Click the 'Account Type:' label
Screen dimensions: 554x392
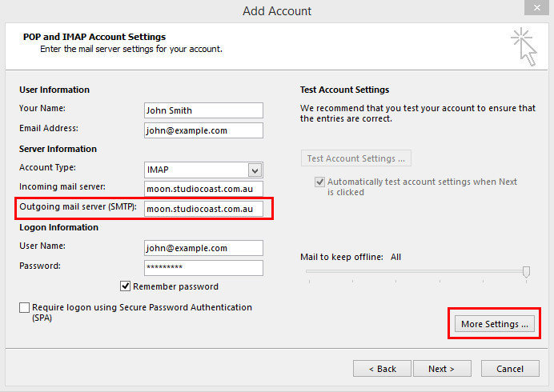pos(47,167)
